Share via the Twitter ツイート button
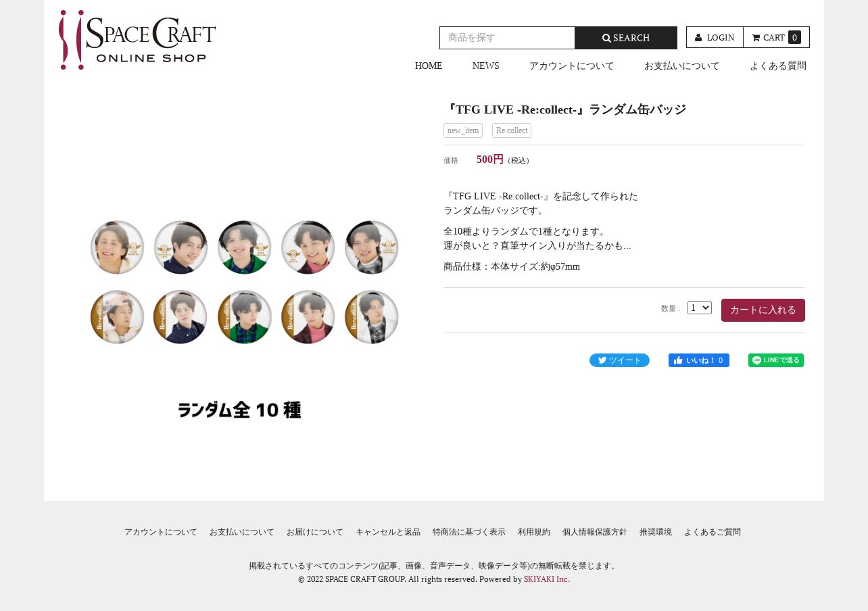This screenshot has height=611, width=868. [x=619, y=360]
